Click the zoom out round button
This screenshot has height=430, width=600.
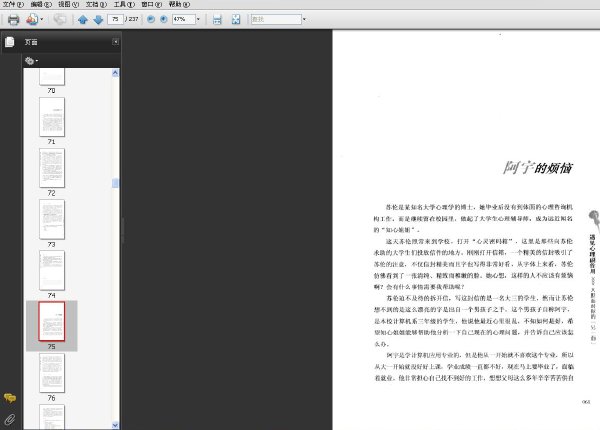pos(151,19)
